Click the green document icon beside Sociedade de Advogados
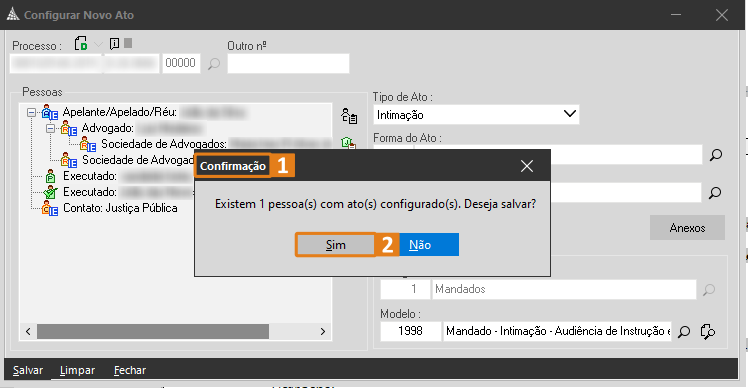 [x=348, y=143]
